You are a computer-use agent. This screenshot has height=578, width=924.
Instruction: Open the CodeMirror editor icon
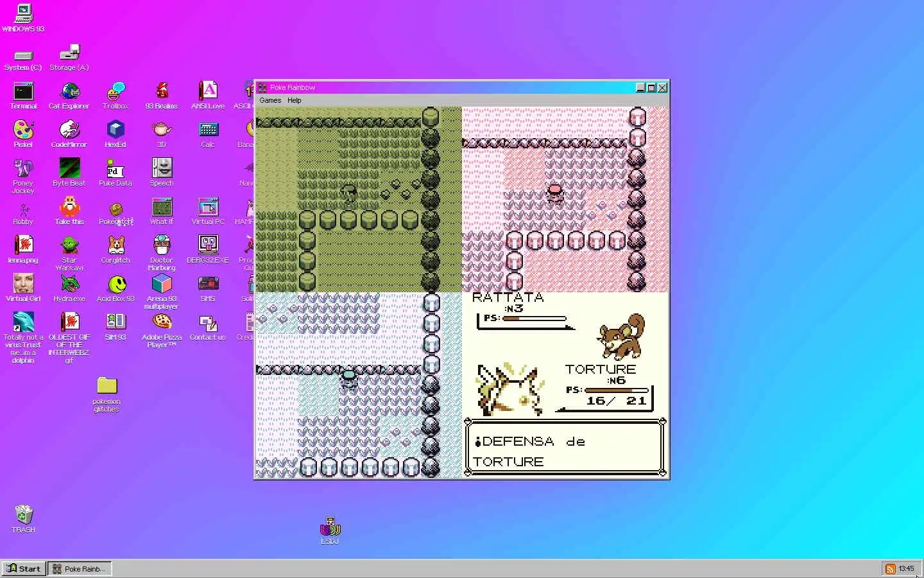click(x=69, y=134)
